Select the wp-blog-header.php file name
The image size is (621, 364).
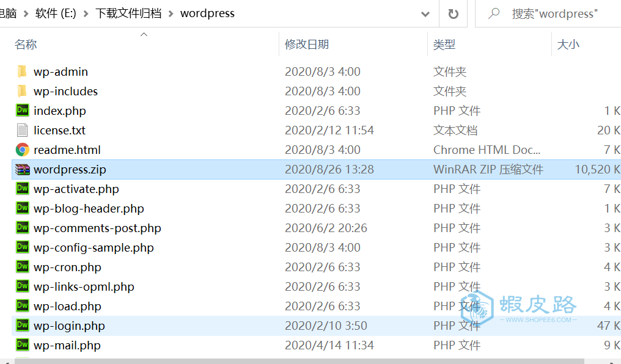tap(89, 208)
